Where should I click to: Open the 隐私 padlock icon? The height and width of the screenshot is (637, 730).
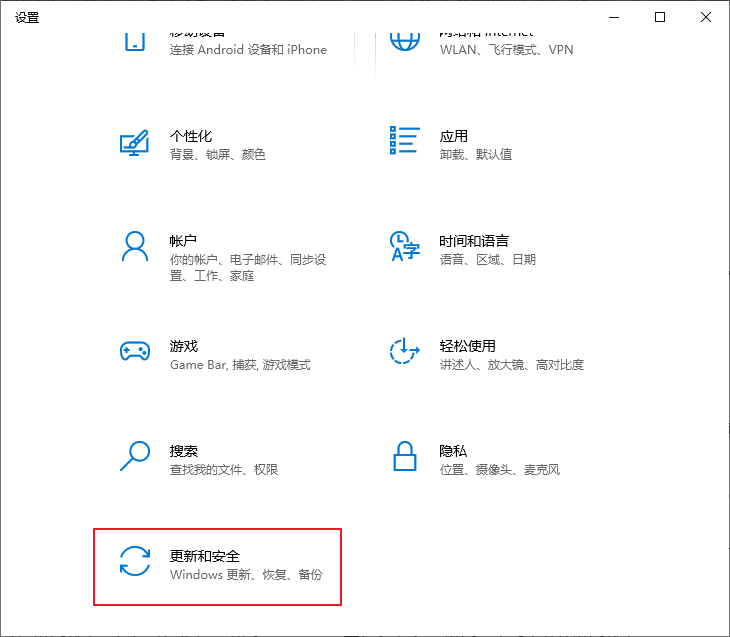(405, 456)
